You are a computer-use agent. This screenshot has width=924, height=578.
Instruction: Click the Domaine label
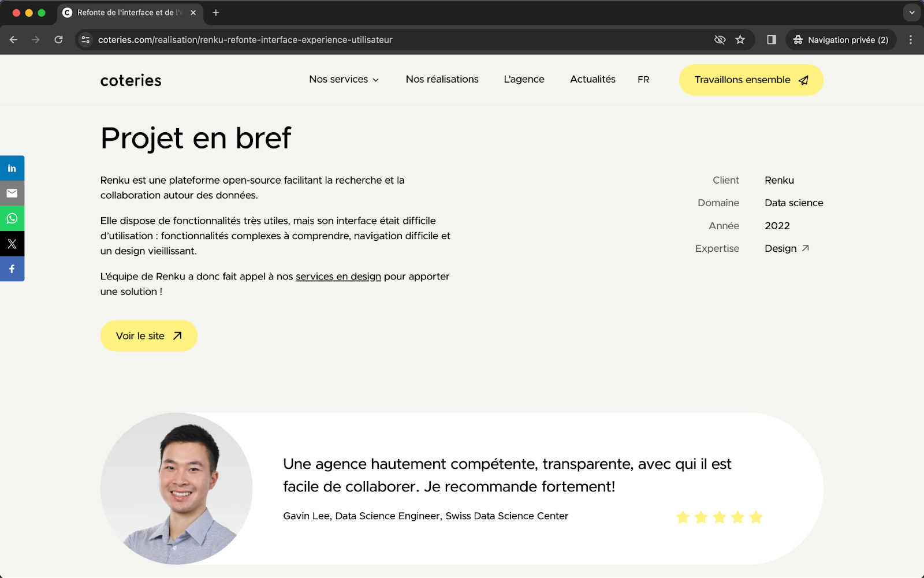(718, 203)
